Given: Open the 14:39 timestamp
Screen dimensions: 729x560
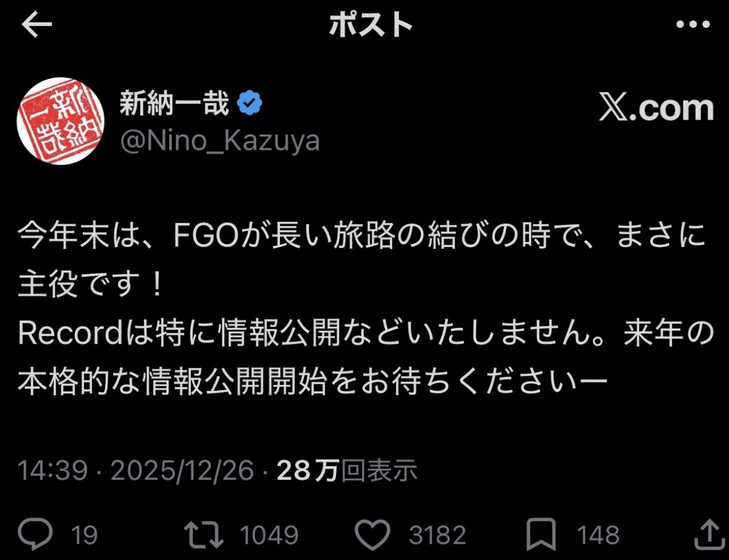Looking at the screenshot, I should [53, 471].
